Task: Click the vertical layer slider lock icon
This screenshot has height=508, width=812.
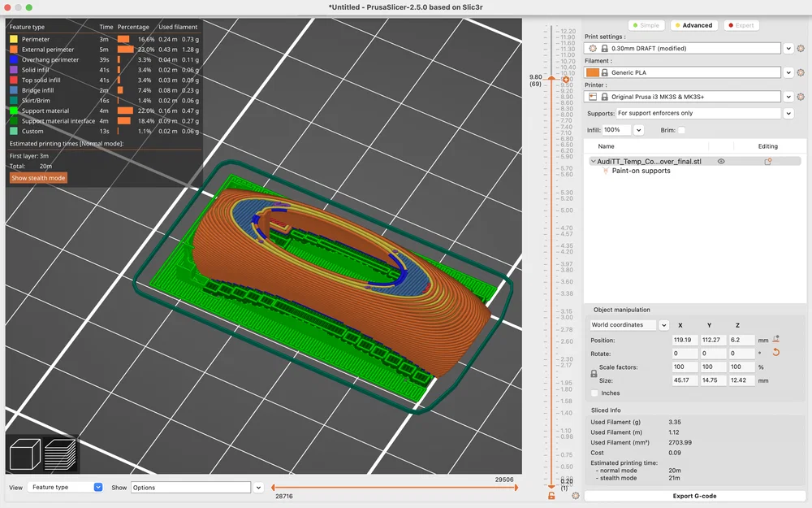Action: pyautogui.click(x=551, y=496)
